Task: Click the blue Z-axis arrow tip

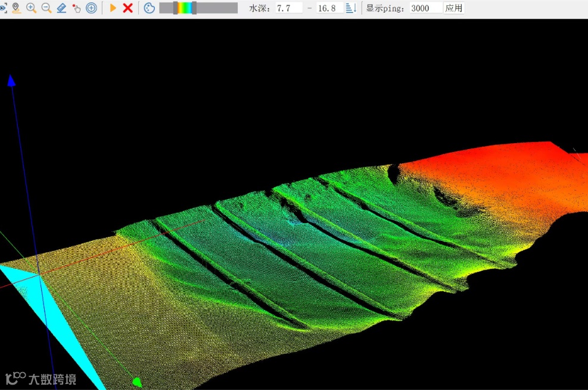Action: (11, 81)
